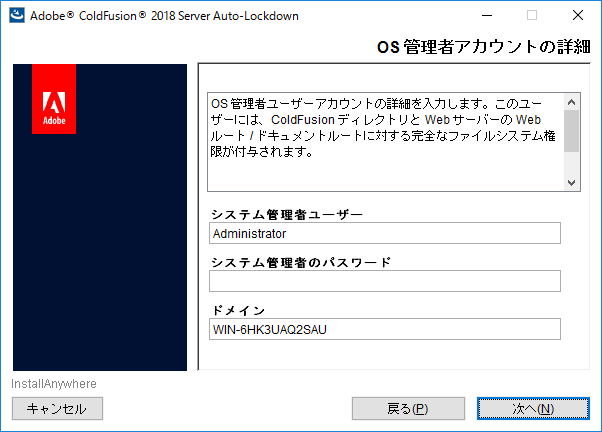Click the キャンセル button
This screenshot has height=432, width=602.
click(x=57, y=409)
